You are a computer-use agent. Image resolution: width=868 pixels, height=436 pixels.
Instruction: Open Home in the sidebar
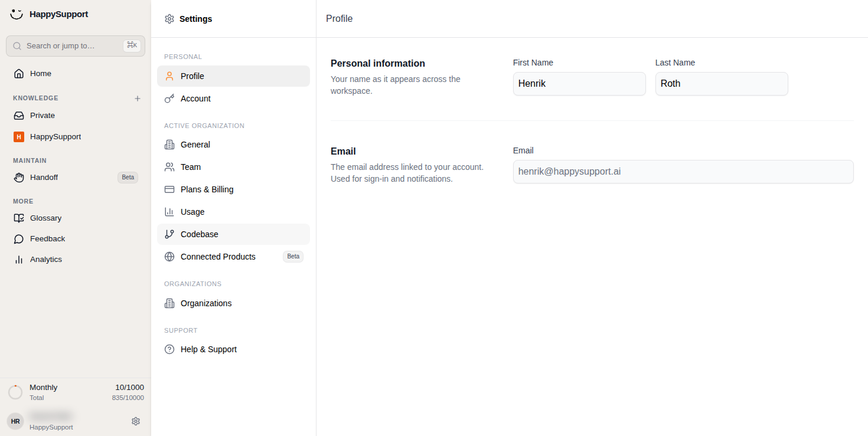click(76, 74)
